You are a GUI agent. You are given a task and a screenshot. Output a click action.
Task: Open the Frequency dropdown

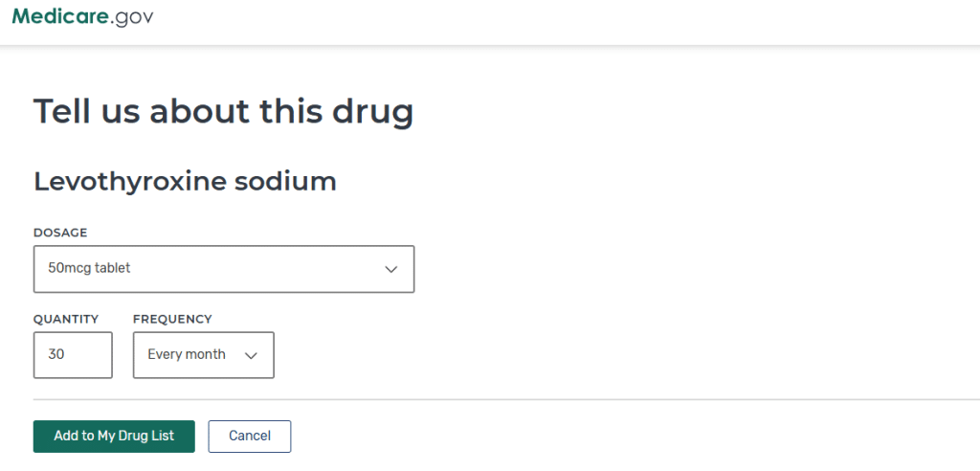click(x=203, y=355)
